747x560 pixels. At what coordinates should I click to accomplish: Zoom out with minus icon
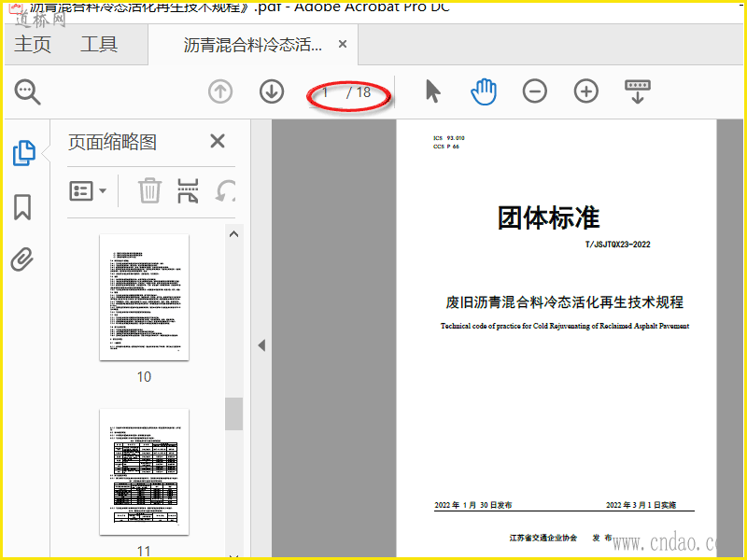[534, 91]
